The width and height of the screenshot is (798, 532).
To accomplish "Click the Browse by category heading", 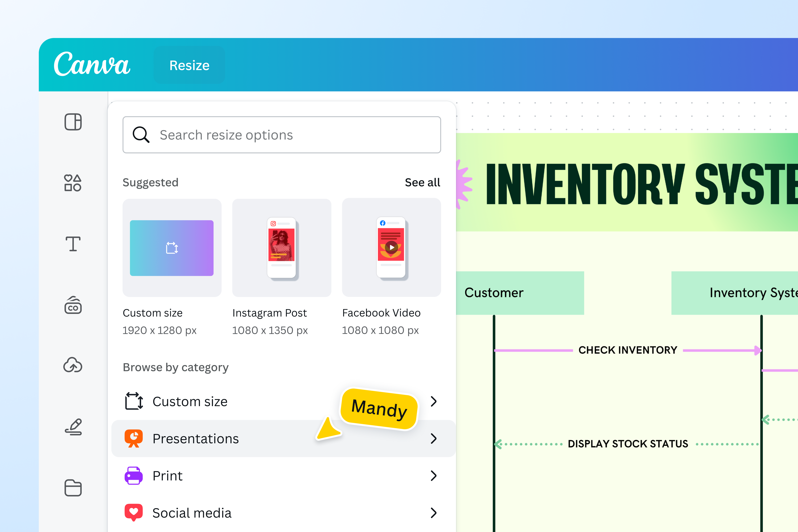I will pos(176,368).
